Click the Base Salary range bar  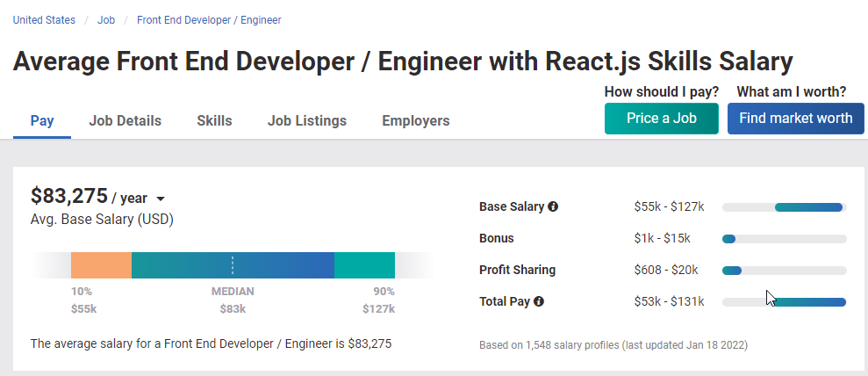tap(785, 207)
